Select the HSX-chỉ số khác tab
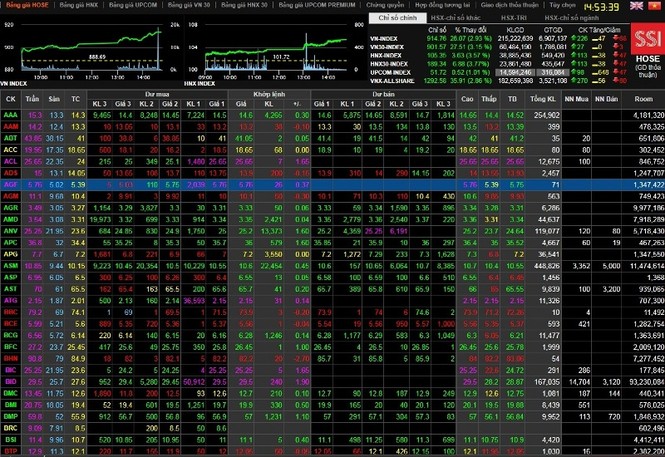 [455, 18]
